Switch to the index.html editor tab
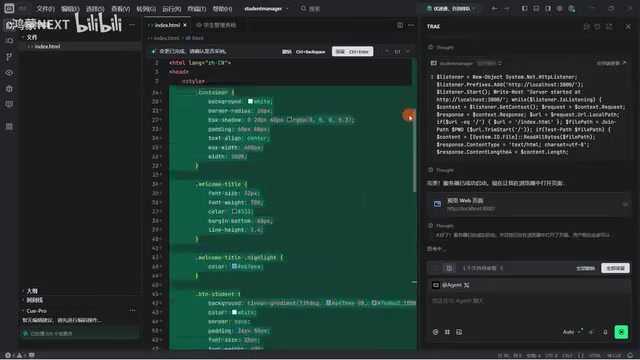Image resolution: width=640 pixels, height=360 pixels. (167, 25)
